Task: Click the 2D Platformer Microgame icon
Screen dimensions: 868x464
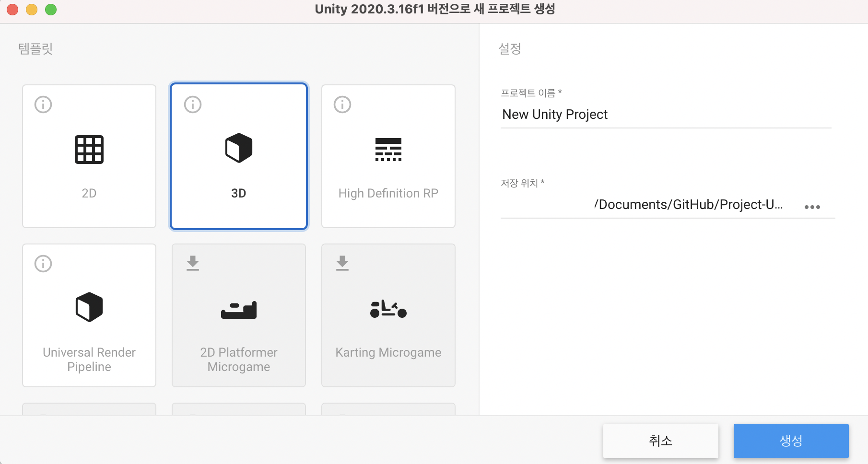Action: point(239,310)
